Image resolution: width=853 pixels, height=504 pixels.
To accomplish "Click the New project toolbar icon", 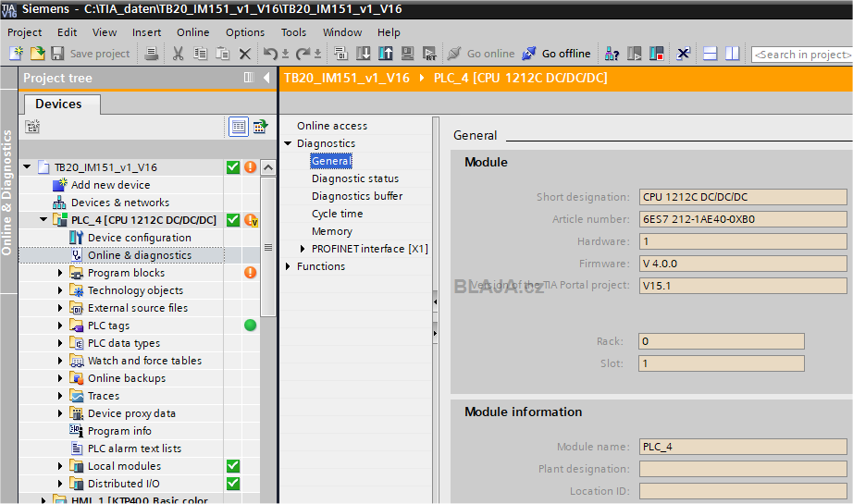I will point(16,54).
